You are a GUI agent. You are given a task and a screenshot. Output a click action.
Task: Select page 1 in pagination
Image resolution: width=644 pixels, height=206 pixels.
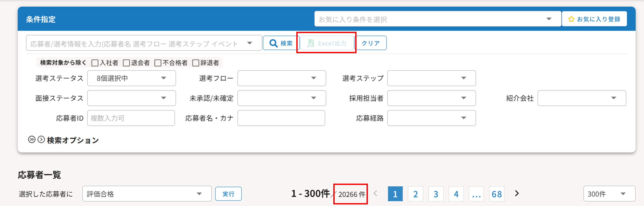[395, 194]
